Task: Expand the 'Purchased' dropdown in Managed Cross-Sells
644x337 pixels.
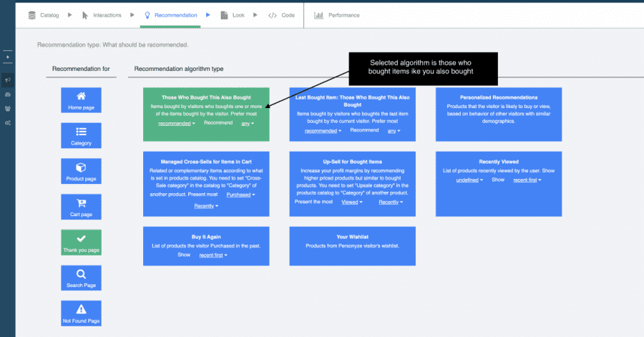Action: [x=240, y=194]
